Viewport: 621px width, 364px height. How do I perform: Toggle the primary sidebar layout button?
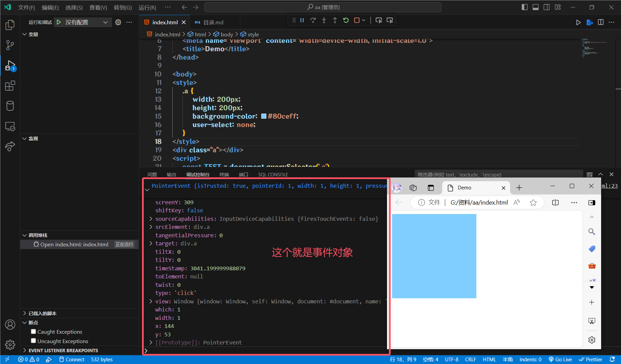click(525, 7)
